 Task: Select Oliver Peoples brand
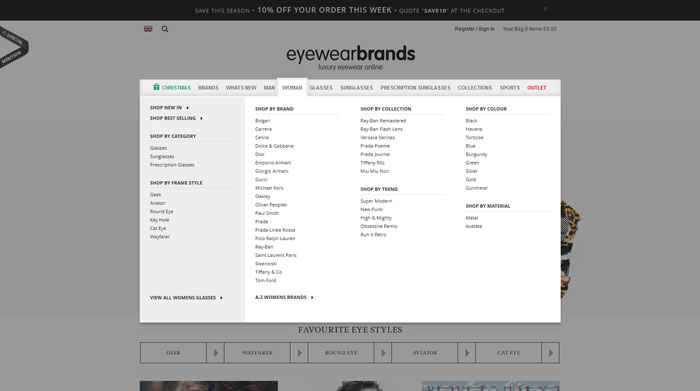tap(271, 205)
